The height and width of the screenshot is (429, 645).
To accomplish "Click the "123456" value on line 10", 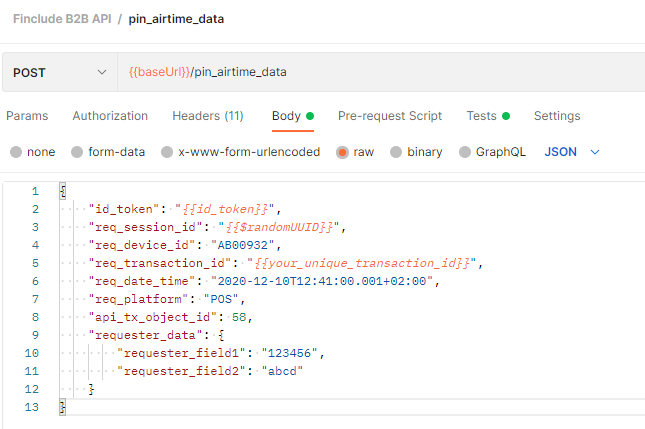I will 290,353.
